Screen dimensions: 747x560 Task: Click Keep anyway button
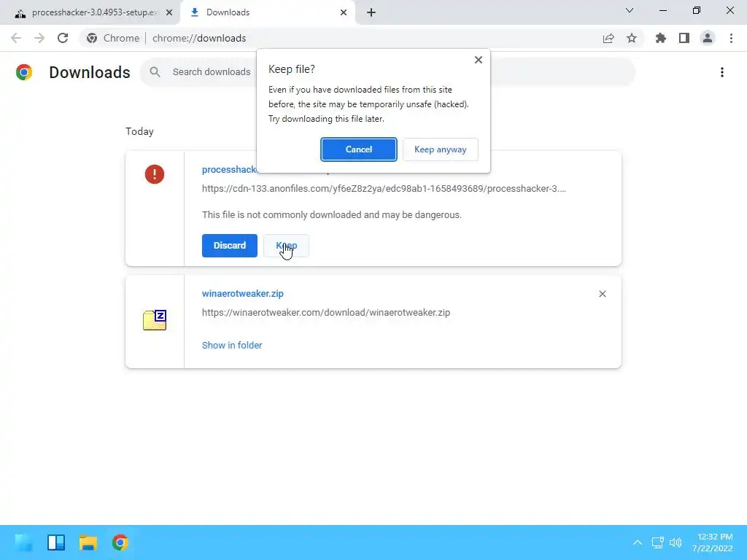click(440, 149)
